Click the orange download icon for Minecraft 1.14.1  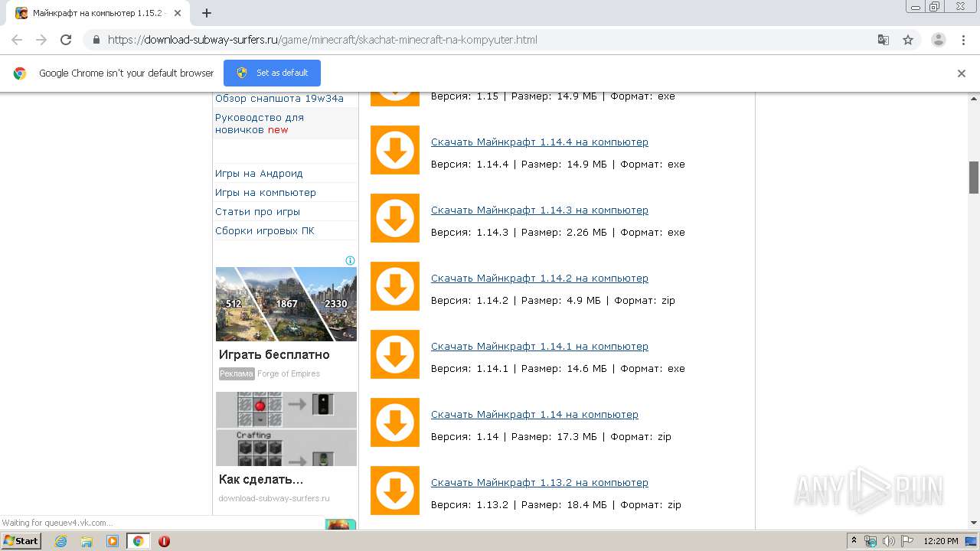[x=395, y=354]
